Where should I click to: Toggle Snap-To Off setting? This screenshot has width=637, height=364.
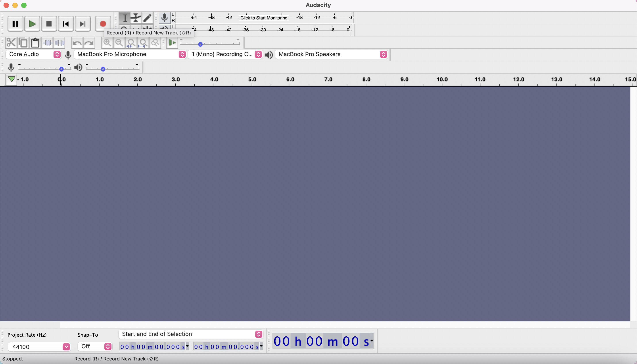click(94, 346)
